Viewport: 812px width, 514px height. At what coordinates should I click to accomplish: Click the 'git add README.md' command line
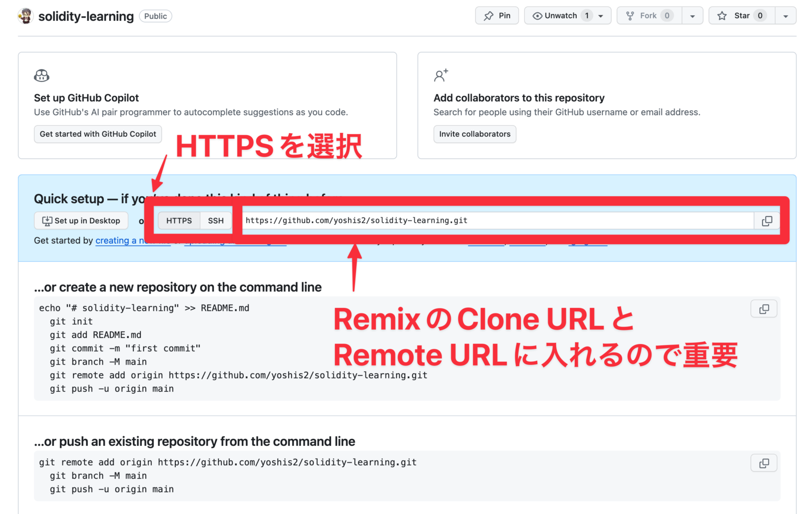click(x=96, y=335)
